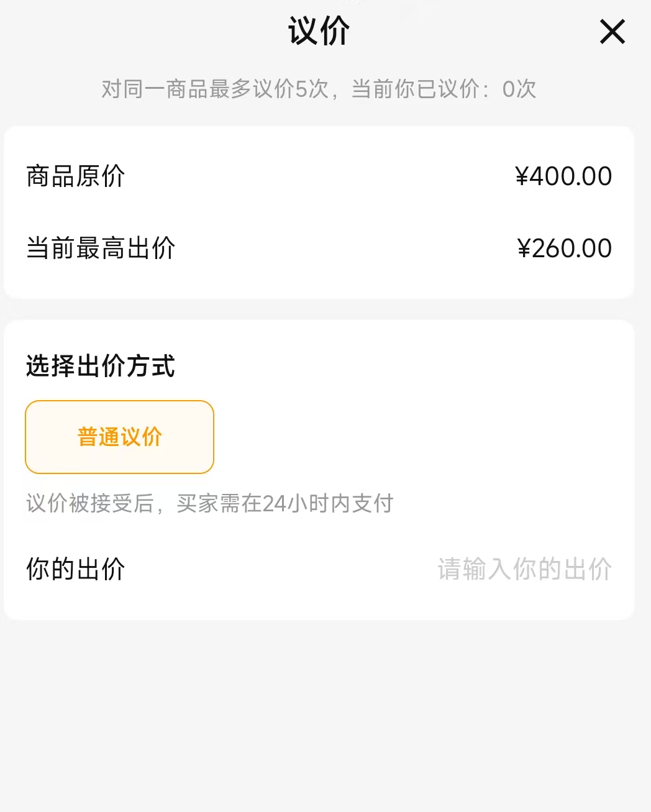Image resolution: width=651 pixels, height=812 pixels.
Task: Tap the 议价被接受后 hint text
Action: click(89, 503)
